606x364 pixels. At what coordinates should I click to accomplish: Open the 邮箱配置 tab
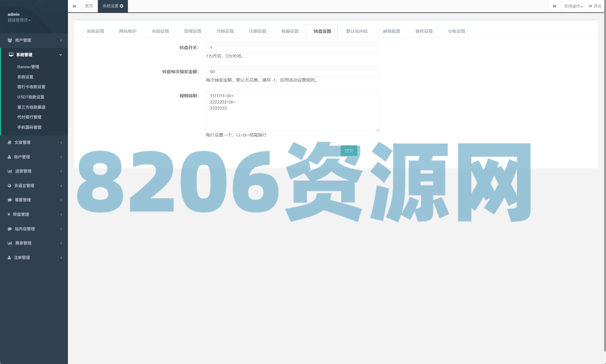[392, 31]
